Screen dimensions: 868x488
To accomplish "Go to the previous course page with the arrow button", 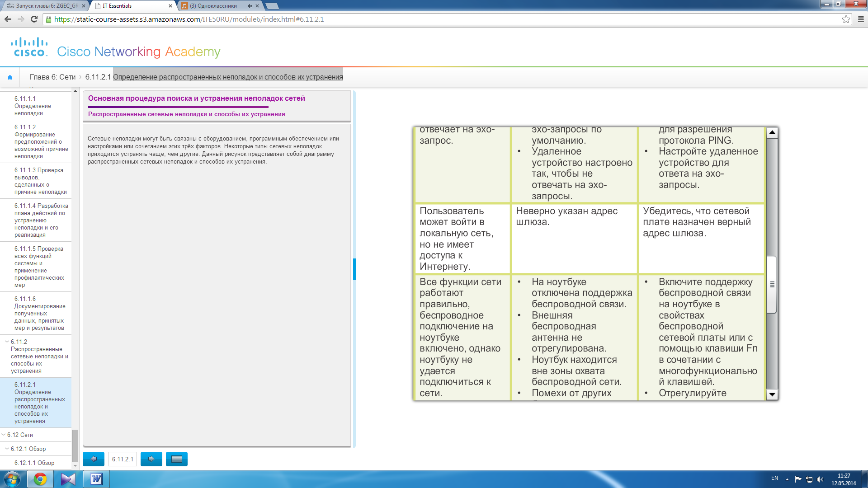I will coord(94,459).
